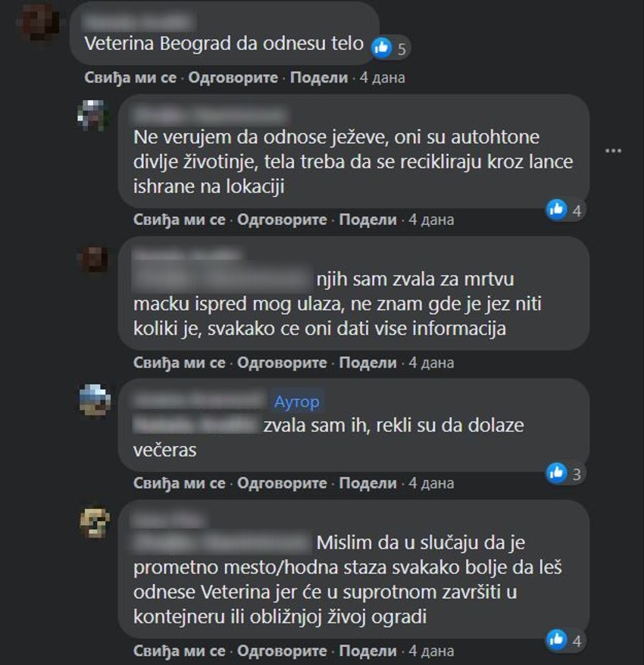Viewport: 644px width, 665px height.
Task: Open avatar of ježeve comment author
Action: (93, 115)
